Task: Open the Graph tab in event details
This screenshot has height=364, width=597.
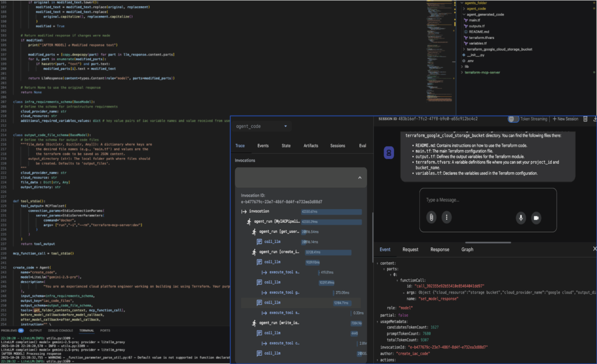Action: pyautogui.click(x=467, y=250)
